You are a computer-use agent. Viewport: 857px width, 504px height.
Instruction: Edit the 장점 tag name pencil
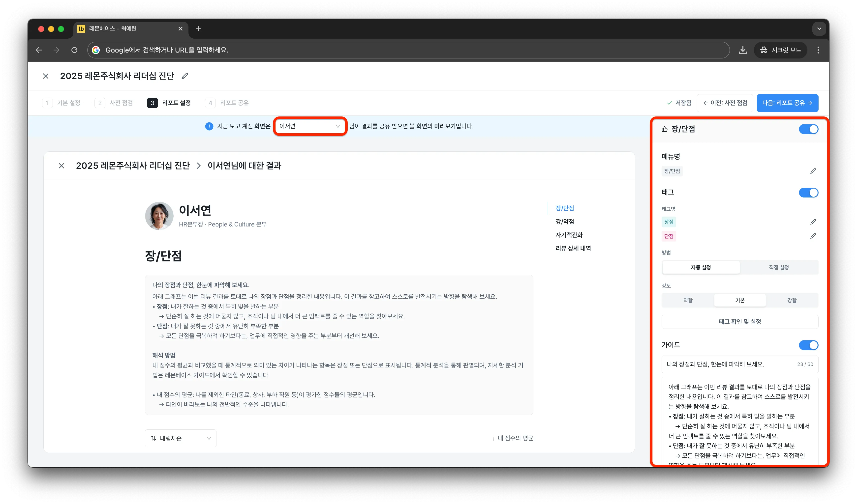tap(813, 222)
